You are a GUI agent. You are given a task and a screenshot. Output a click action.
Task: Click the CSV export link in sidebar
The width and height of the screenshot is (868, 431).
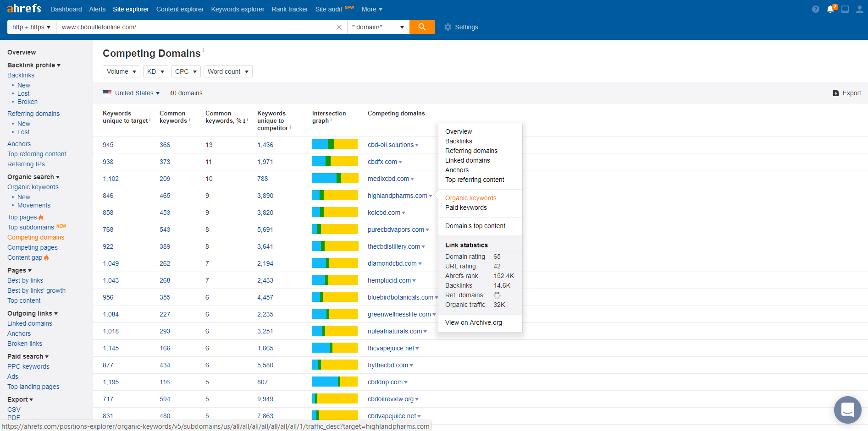click(x=14, y=409)
